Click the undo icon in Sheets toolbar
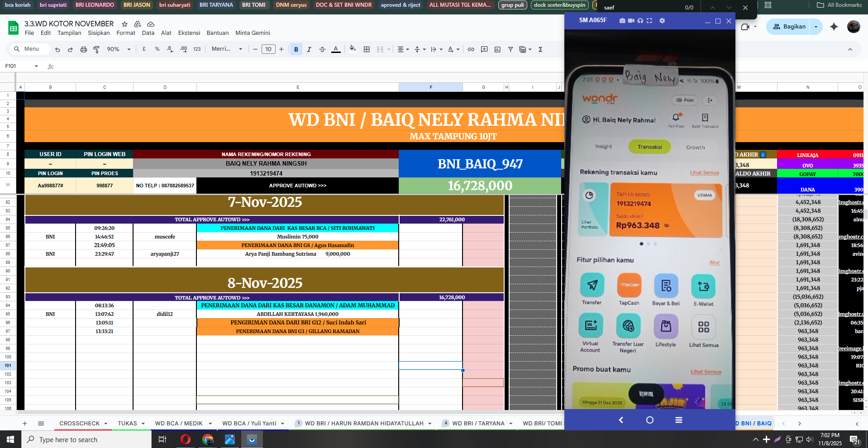Viewport: 868px width, 448px height. tap(57, 49)
